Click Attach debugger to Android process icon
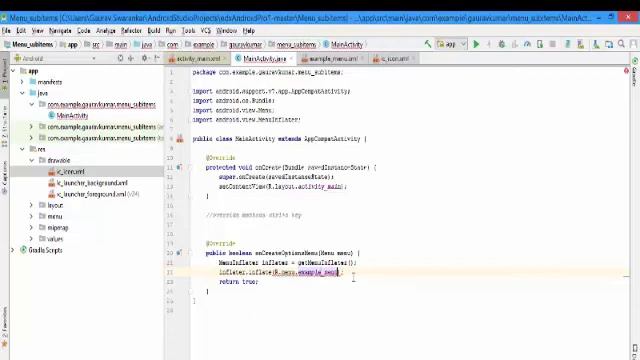640x360 pixels. coord(540,44)
